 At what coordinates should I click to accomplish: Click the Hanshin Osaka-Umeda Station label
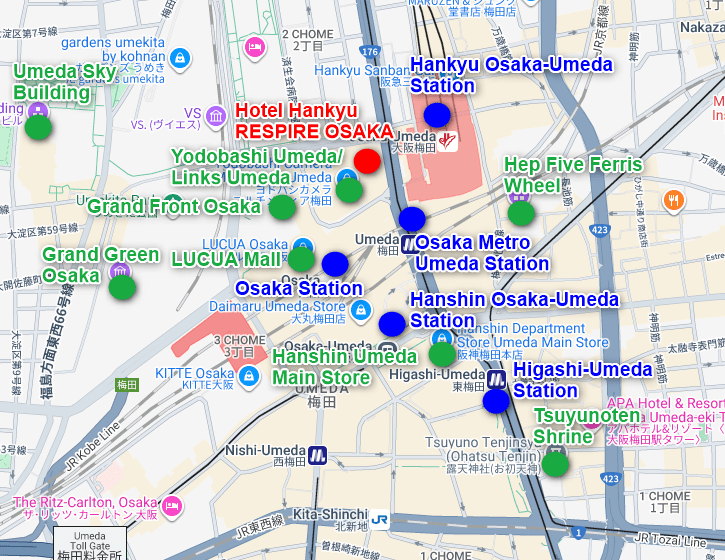[x=515, y=310]
